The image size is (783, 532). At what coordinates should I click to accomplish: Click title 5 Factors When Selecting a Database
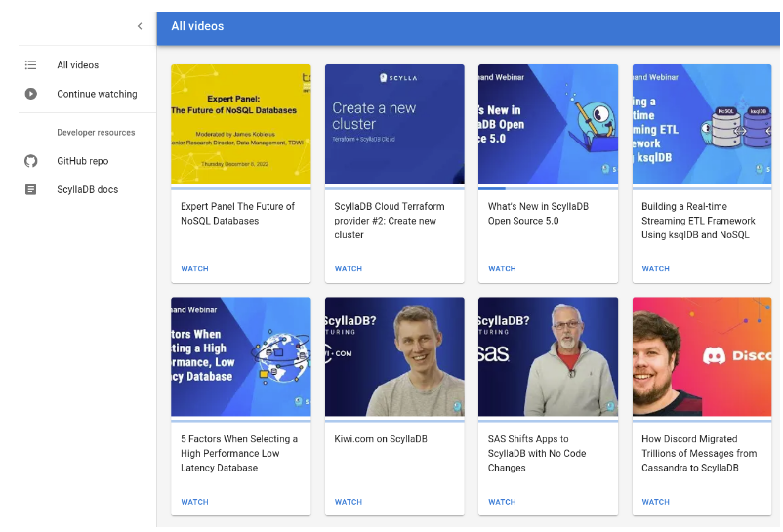[x=239, y=453]
